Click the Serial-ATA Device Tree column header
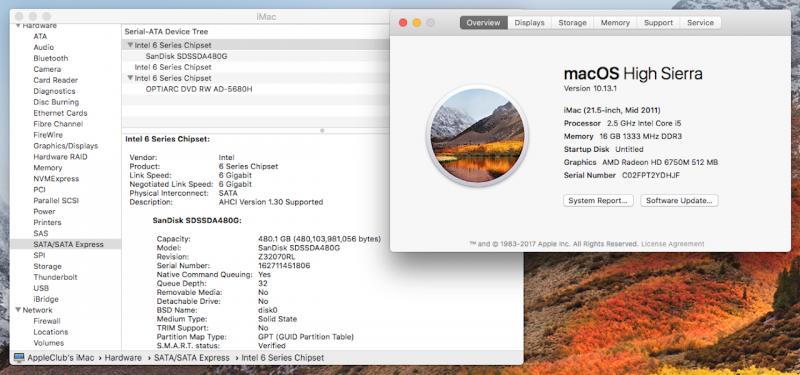The image size is (800, 375). point(166,32)
